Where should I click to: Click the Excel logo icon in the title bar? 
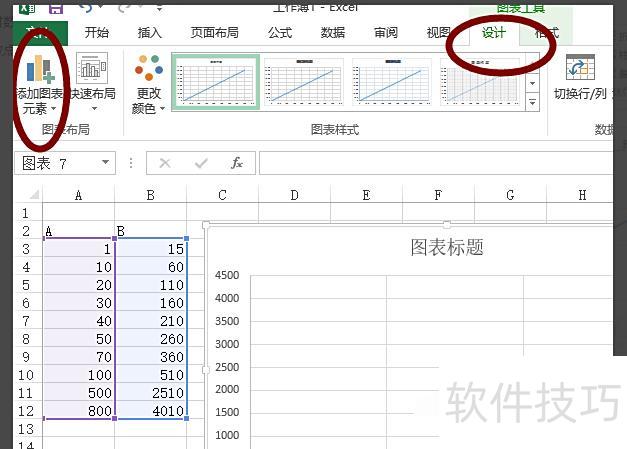coord(27,8)
